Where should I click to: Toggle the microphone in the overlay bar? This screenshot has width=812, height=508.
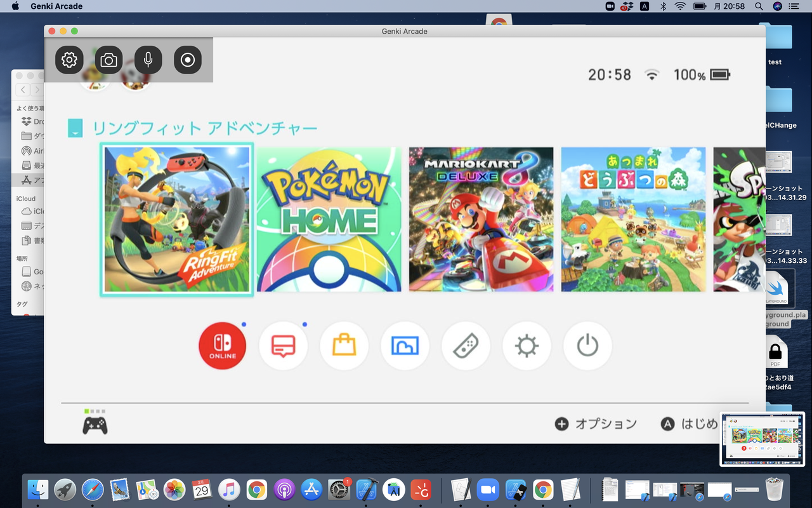point(148,60)
